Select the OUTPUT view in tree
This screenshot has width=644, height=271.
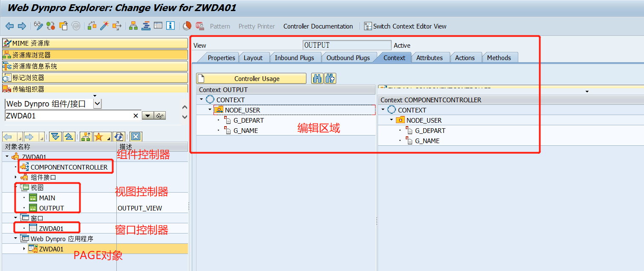pyautogui.click(x=52, y=208)
